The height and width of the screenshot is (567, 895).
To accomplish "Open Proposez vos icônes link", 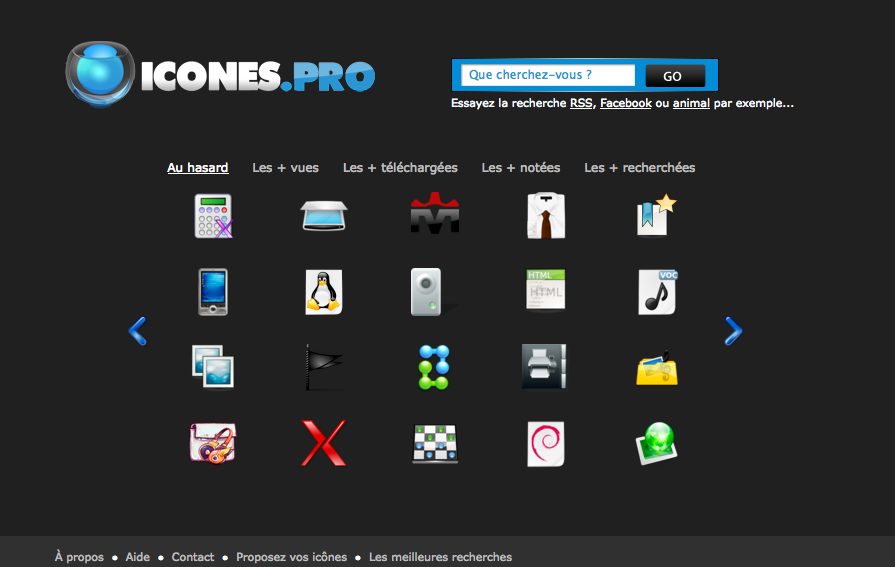I will click(292, 557).
